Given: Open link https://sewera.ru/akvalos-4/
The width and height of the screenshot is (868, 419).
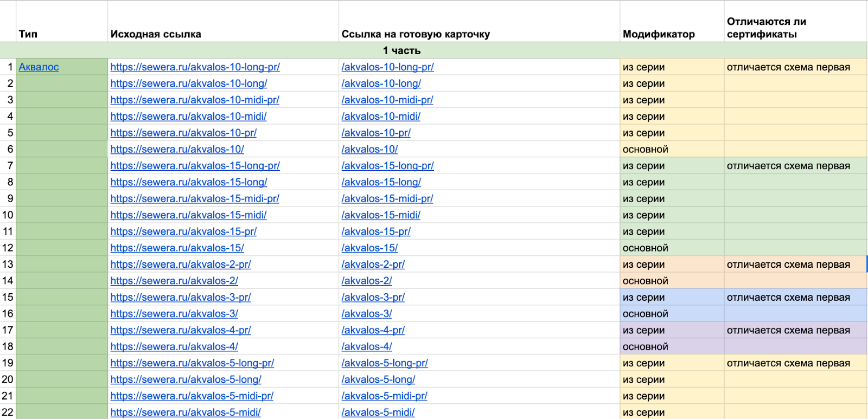Looking at the screenshot, I should tap(174, 346).
